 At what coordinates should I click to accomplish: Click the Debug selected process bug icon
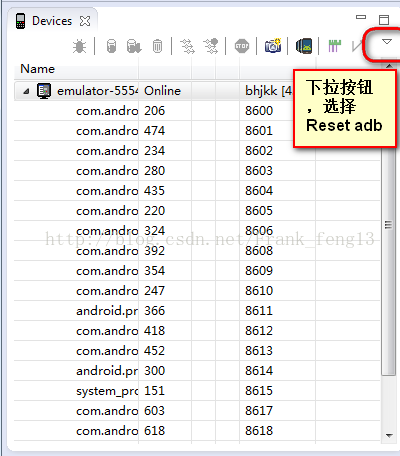point(79,46)
